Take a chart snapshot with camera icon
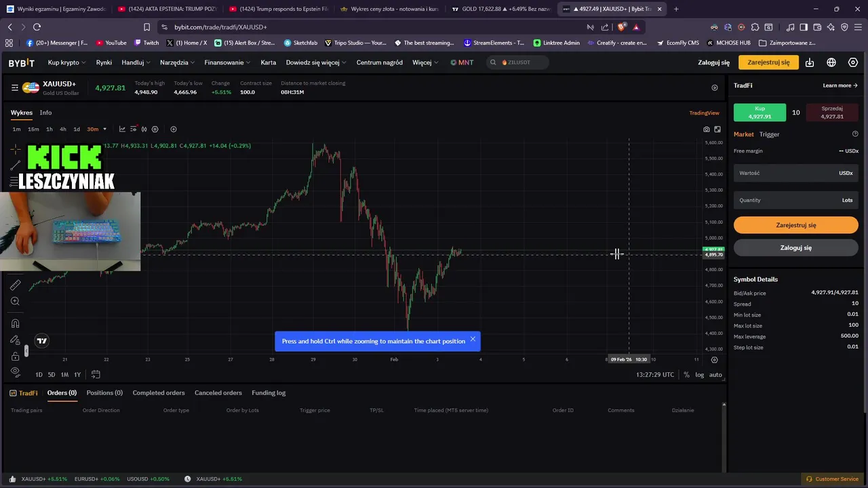This screenshot has width=868, height=488. [x=707, y=129]
